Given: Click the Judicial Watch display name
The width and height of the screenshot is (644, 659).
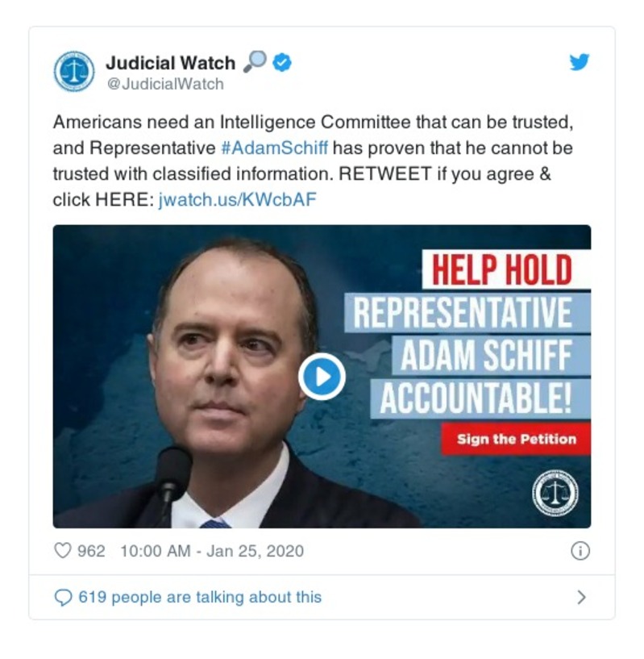Looking at the screenshot, I should [x=171, y=63].
